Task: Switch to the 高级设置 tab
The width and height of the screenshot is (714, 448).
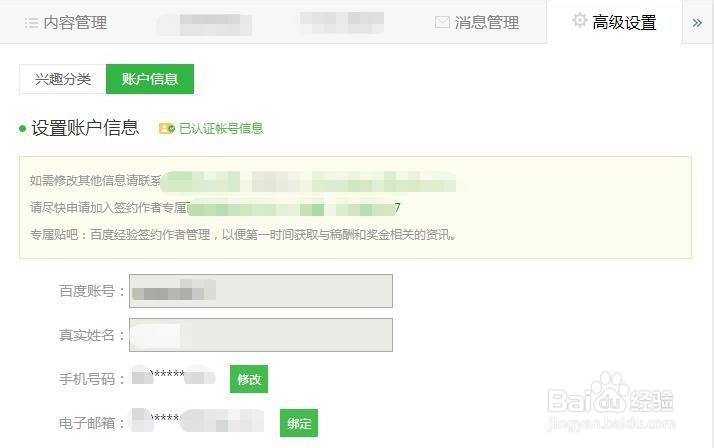Action: tap(614, 22)
